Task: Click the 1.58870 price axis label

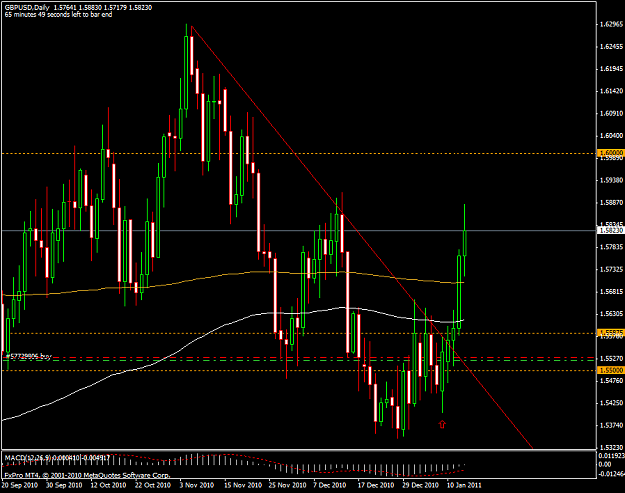Action: 611,203
